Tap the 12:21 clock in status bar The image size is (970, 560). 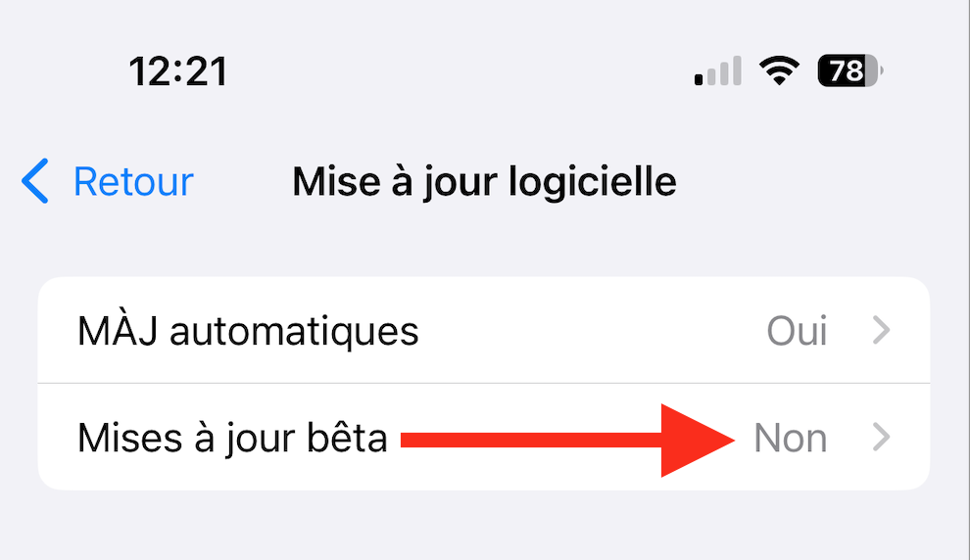[x=178, y=71]
